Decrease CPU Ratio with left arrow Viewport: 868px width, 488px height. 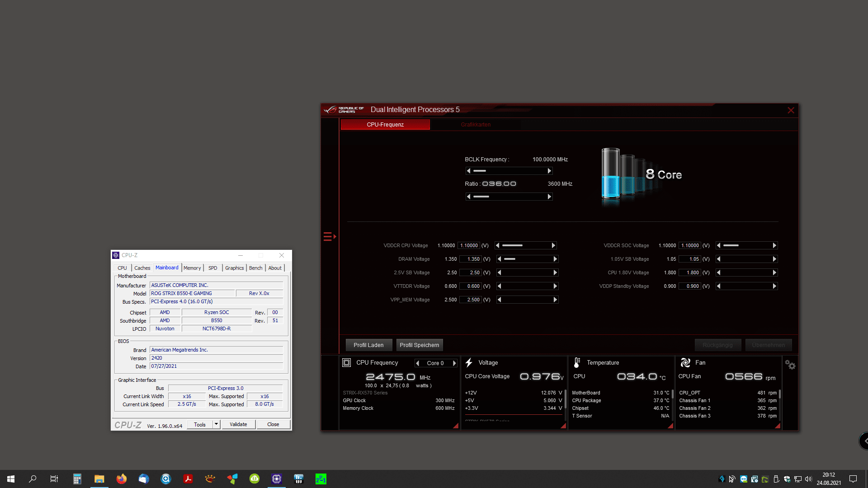click(x=469, y=197)
